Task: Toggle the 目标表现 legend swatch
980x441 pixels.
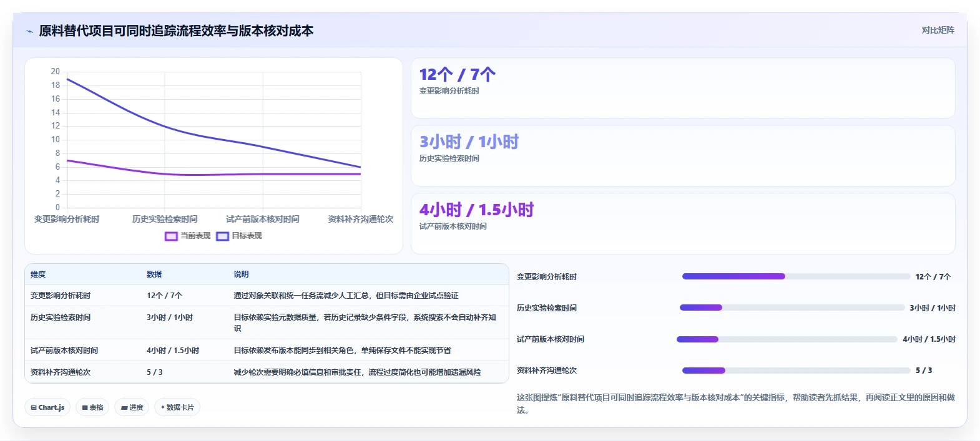Action: click(x=222, y=236)
